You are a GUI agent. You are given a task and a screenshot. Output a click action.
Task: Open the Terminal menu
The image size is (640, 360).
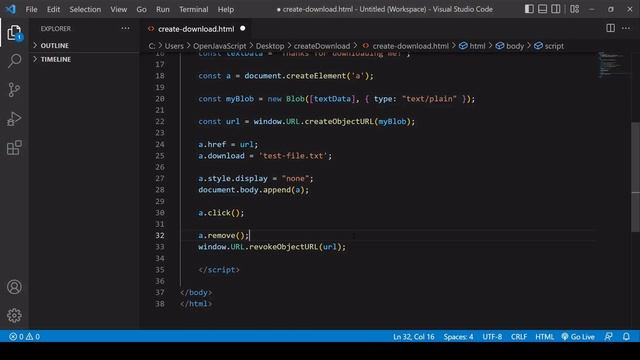[193, 9]
